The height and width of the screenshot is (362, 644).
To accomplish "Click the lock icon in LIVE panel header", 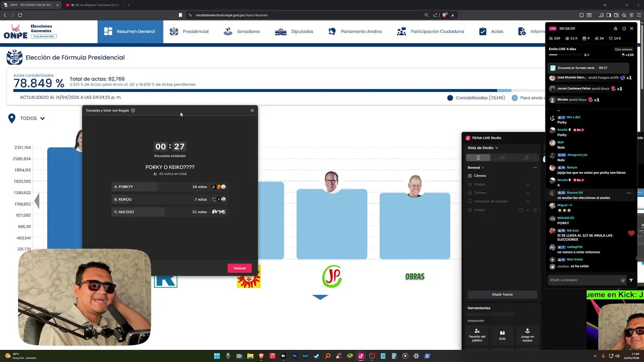I will click(x=615, y=28).
